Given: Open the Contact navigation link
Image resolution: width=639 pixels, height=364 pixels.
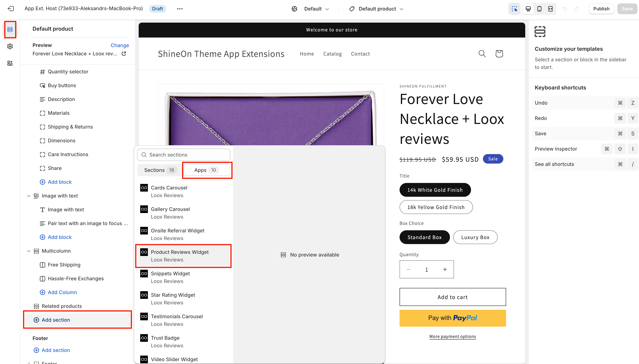Looking at the screenshot, I should (360, 54).
